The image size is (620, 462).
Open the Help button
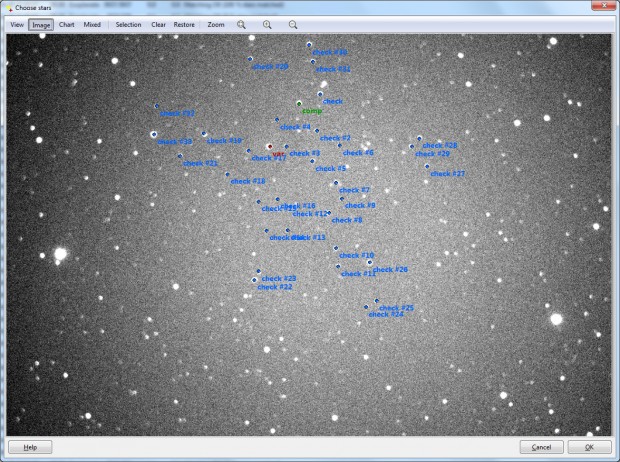[30, 447]
